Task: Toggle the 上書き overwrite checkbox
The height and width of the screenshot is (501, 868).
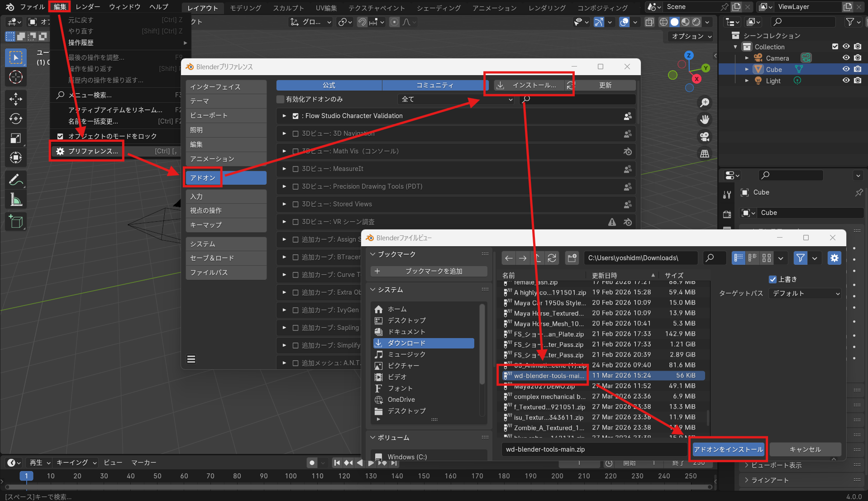Action: pyautogui.click(x=773, y=279)
